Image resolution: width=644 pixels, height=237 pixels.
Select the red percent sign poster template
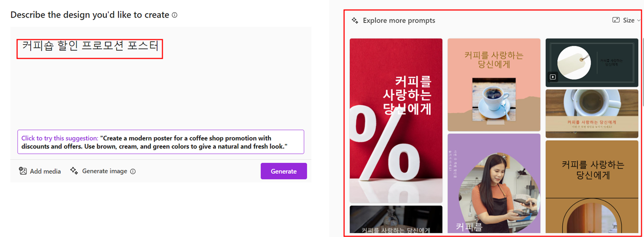coord(396,121)
